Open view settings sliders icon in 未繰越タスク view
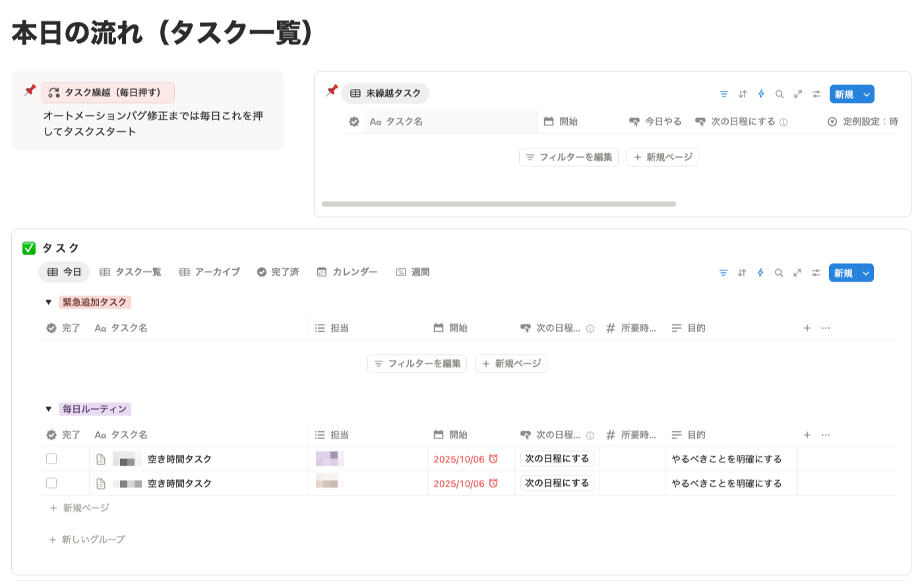 tap(816, 94)
